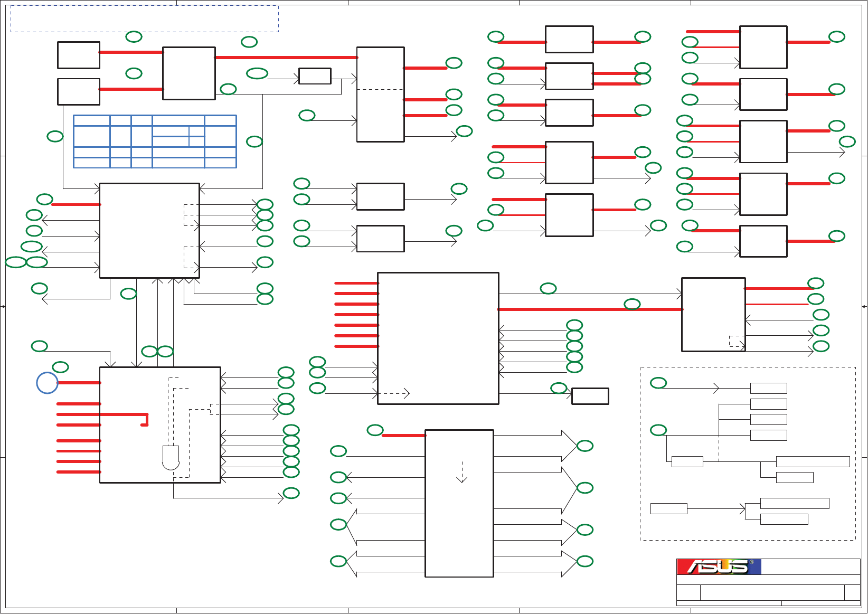Screen dimensions: 868x614
Task: Select the large blue circle marker
Action: tap(47, 383)
